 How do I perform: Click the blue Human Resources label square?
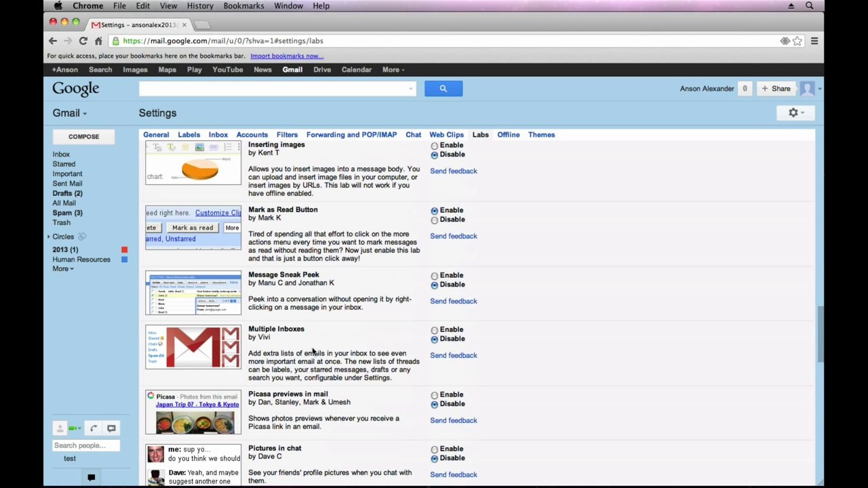(x=124, y=260)
